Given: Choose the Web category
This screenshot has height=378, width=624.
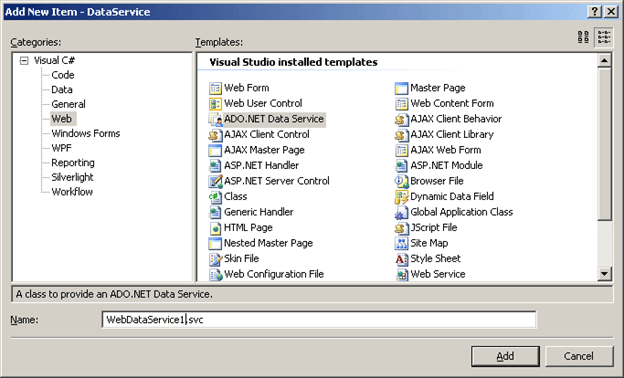Looking at the screenshot, I should coord(62,119).
